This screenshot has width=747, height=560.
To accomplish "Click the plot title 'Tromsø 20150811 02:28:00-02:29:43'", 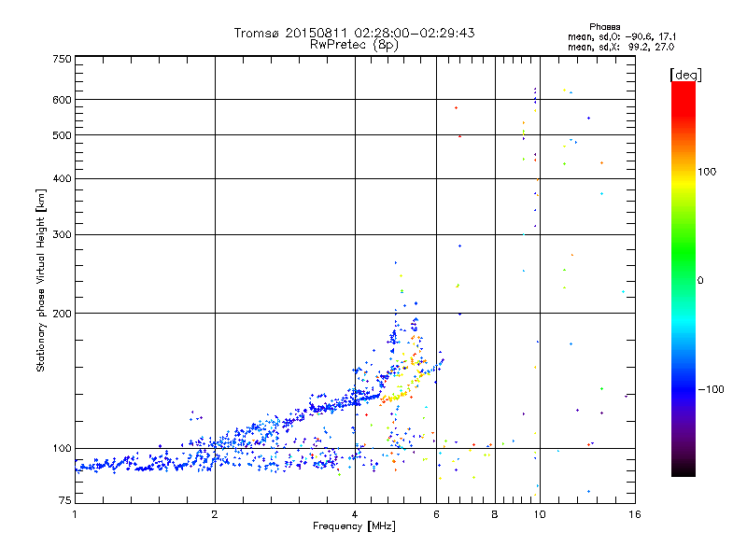I will (354, 33).
